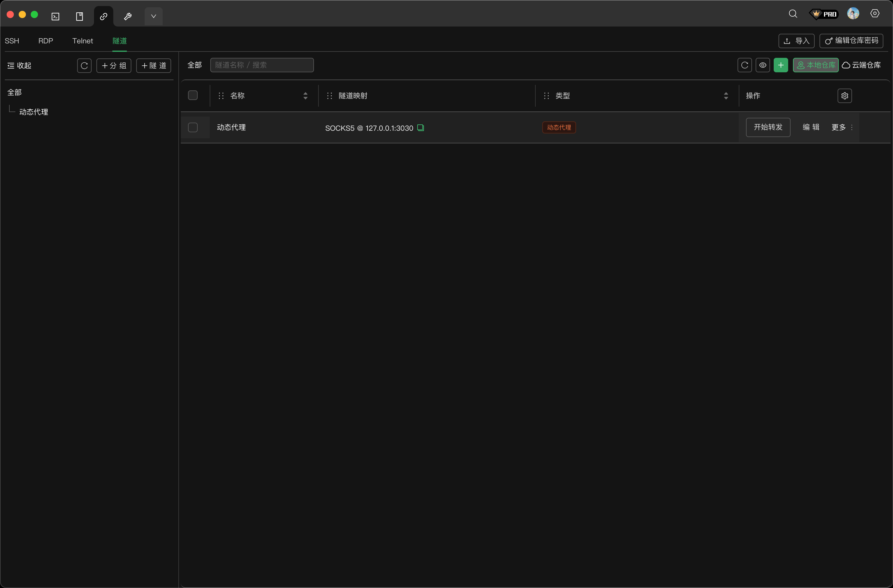Viewport: 893px width, 588px height.
Task: Toggle the eye visibility button
Action: (763, 65)
